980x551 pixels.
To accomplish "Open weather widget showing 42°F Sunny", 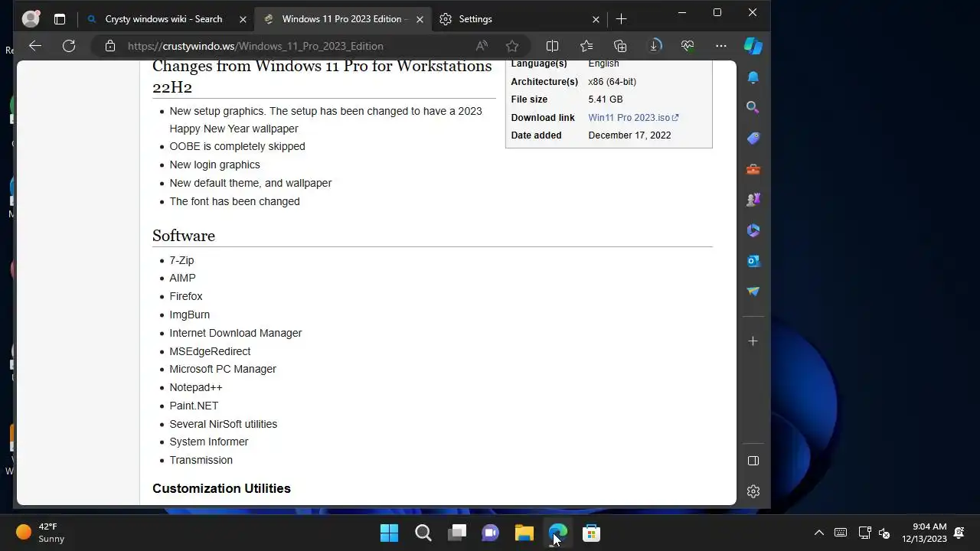I will click(40, 533).
